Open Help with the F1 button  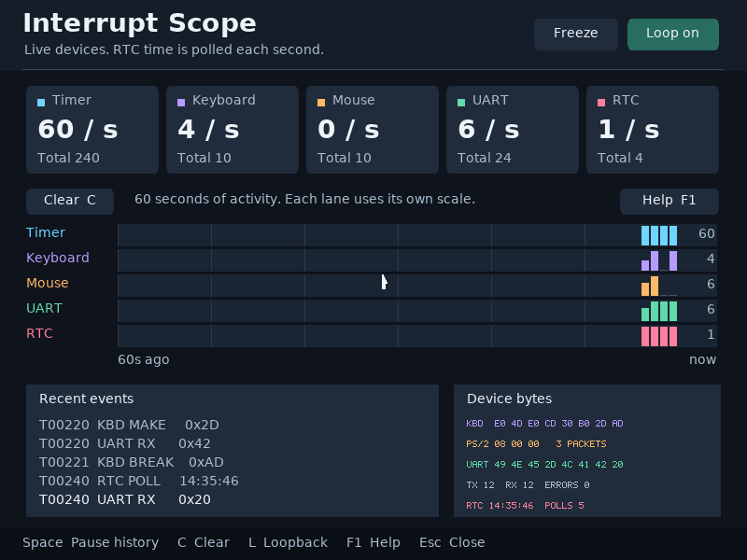(669, 201)
